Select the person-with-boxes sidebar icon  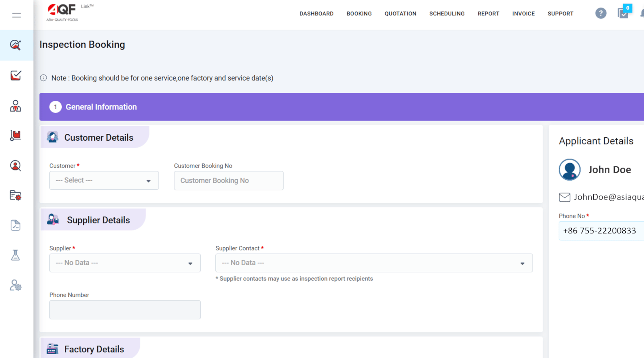coord(15,106)
